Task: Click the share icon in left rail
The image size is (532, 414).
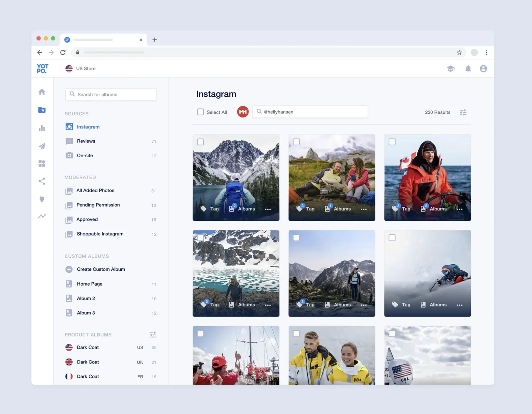Action: click(x=42, y=181)
